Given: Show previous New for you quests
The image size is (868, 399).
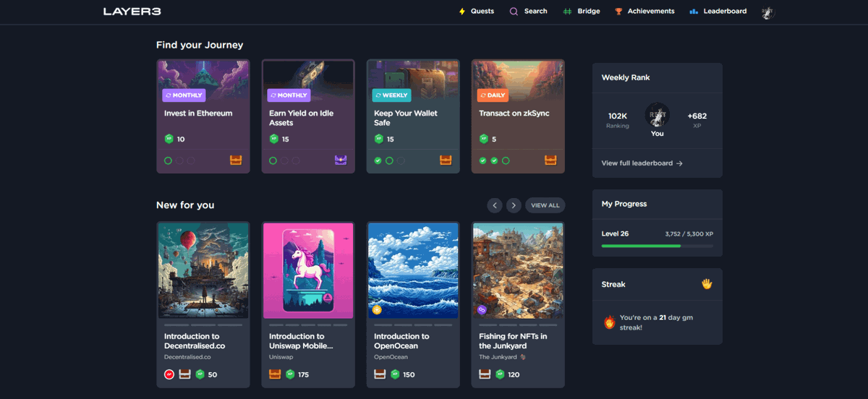Looking at the screenshot, I should (x=495, y=205).
